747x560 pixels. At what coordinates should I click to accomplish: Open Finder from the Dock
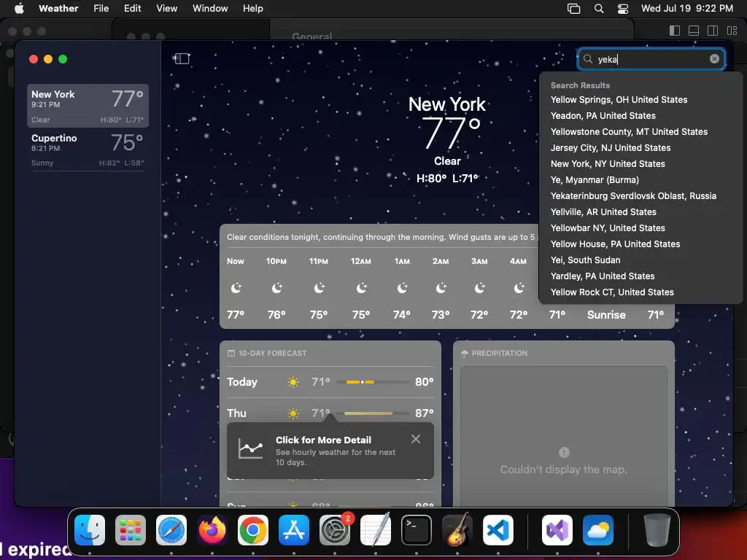pos(90,530)
